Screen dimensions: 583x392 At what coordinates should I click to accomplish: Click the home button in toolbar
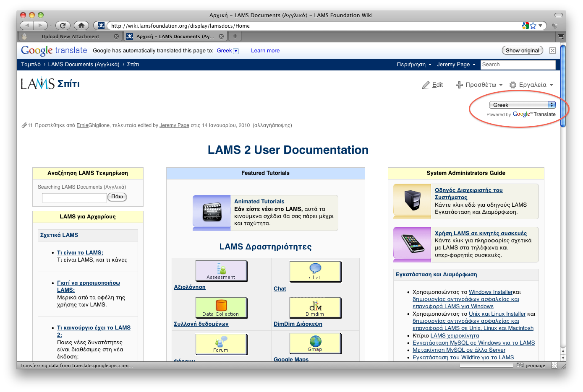coord(81,26)
